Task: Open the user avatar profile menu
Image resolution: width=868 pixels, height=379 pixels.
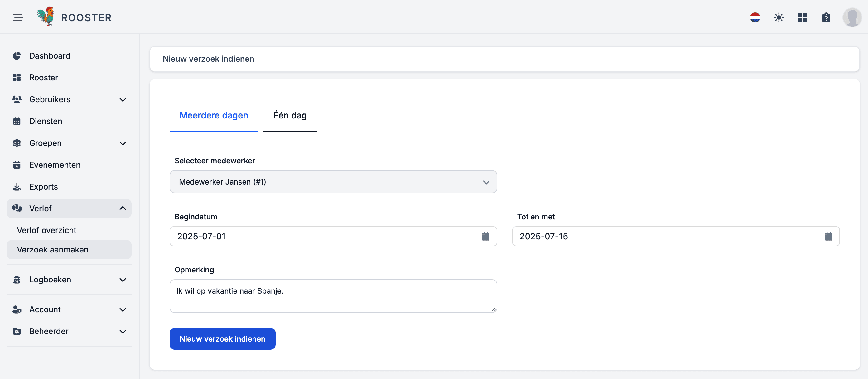Action: click(852, 17)
